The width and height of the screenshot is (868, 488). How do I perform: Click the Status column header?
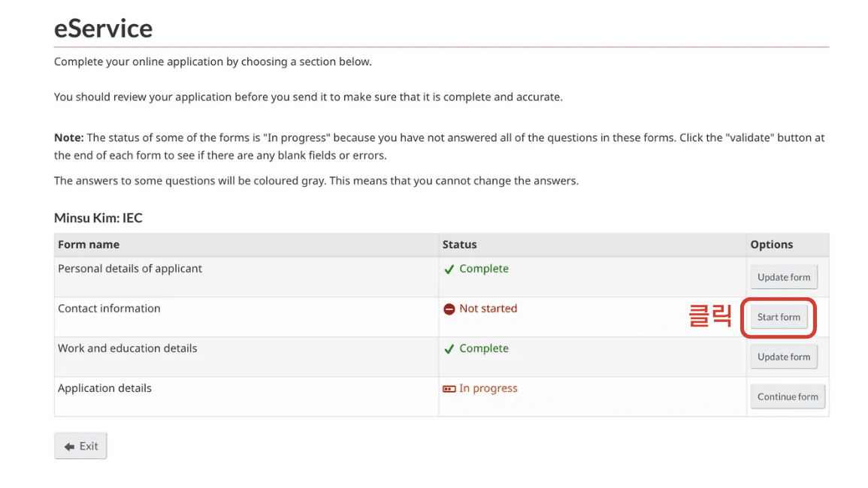click(459, 244)
